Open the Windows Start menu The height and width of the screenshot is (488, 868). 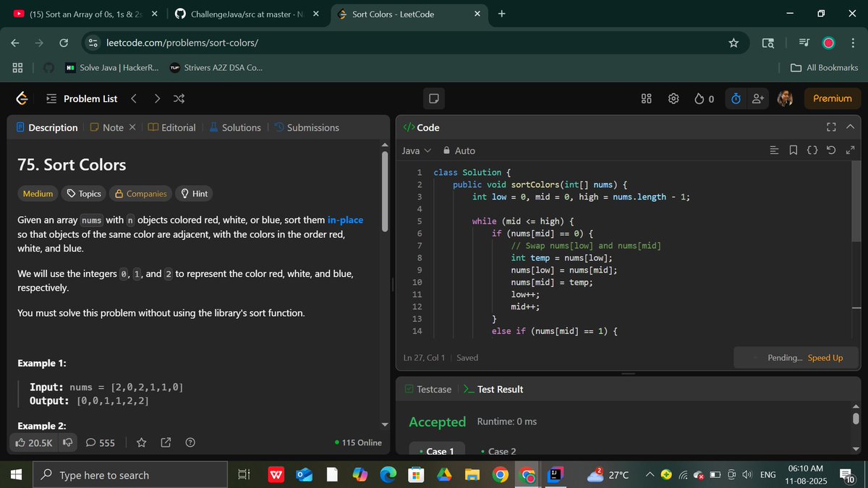(17, 475)
